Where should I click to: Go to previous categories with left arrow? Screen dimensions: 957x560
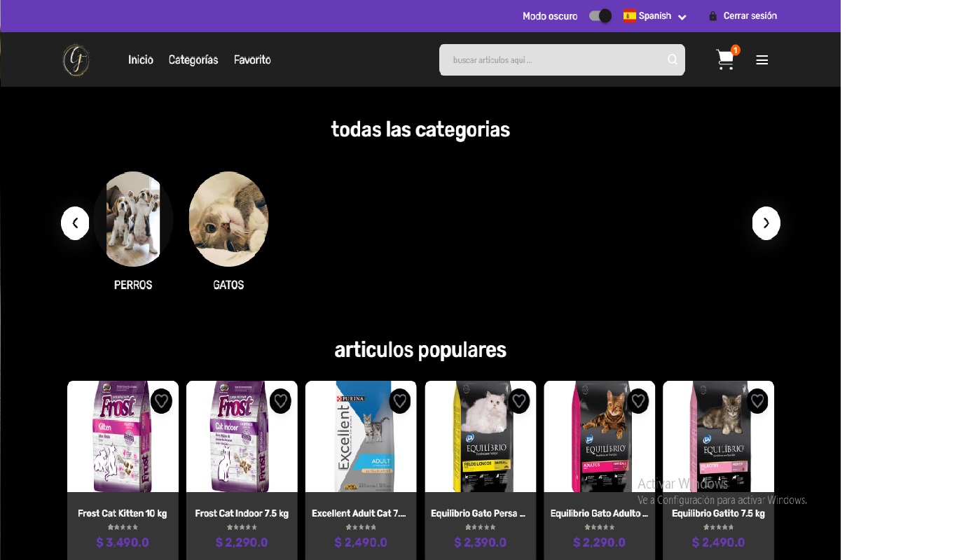(75, 223)
